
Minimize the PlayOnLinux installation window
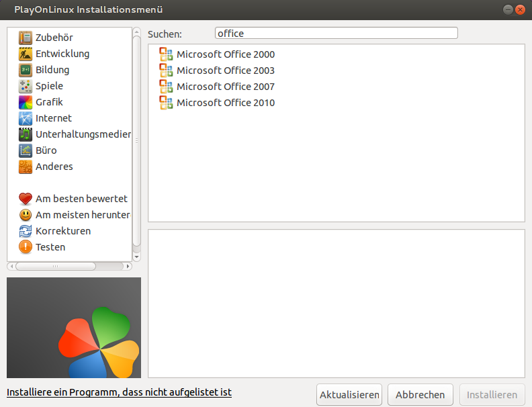[508, 9]
